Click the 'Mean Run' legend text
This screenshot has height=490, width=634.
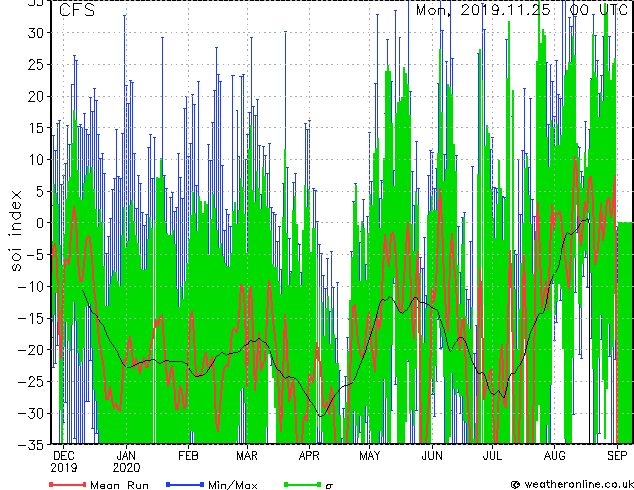(119, 485)
